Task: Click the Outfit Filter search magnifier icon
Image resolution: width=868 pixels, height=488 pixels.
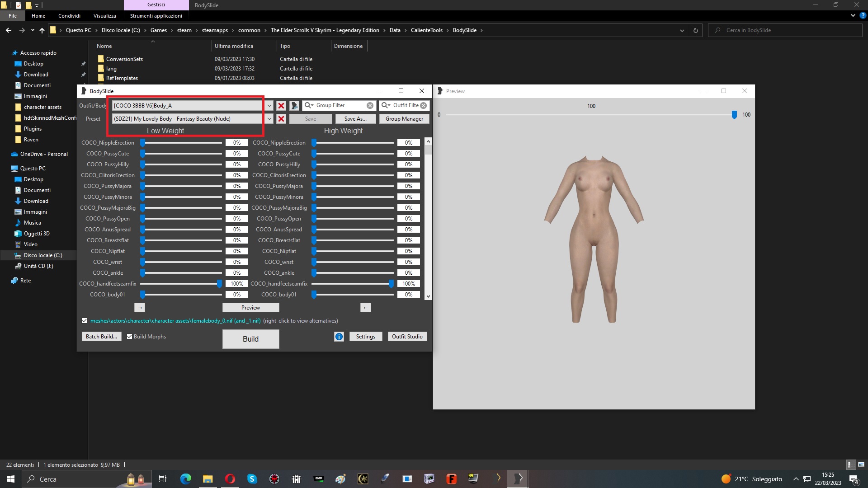Action: [384, 105]
